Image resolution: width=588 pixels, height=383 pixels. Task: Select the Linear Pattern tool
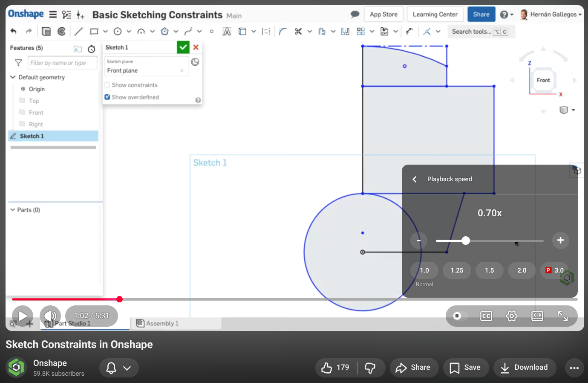click(361, 31)
